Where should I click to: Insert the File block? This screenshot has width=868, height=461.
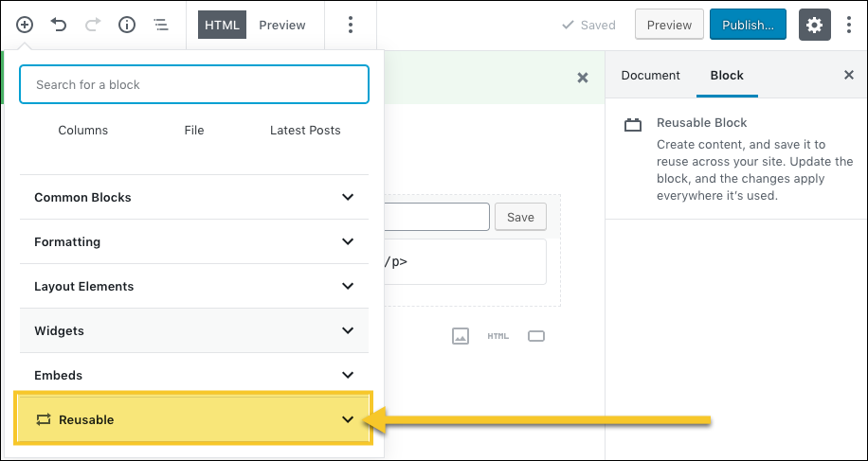pos(194,131)
